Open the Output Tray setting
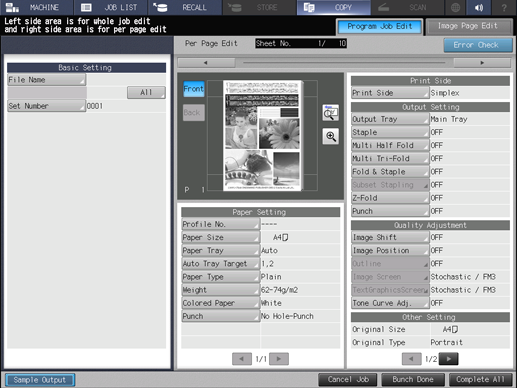Viewport: 517px width, 388px height. (x=390, y=119)
